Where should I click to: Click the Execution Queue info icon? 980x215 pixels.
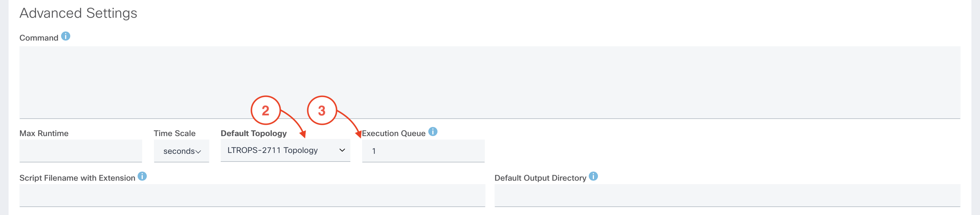click(x=433, y=132)
